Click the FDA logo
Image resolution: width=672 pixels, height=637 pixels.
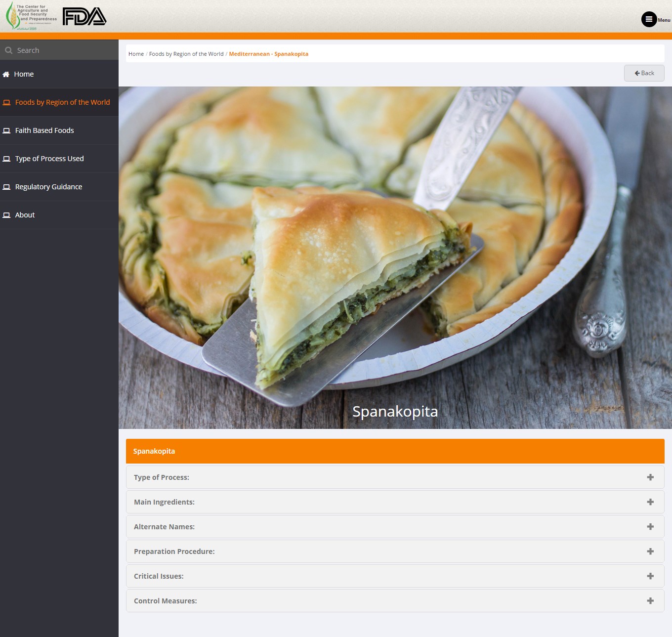(84, 16)
